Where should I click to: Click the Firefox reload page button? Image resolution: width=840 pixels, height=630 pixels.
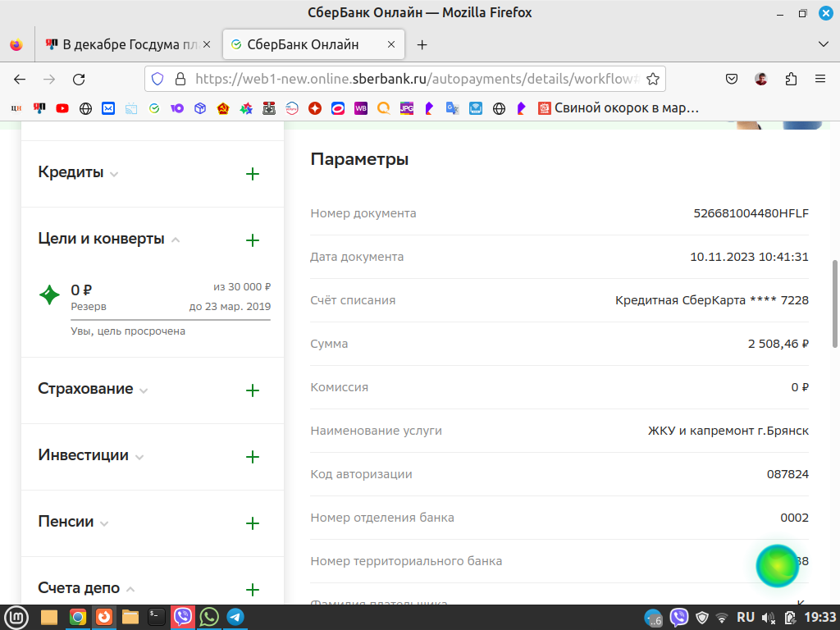click(x=79, y=80)
